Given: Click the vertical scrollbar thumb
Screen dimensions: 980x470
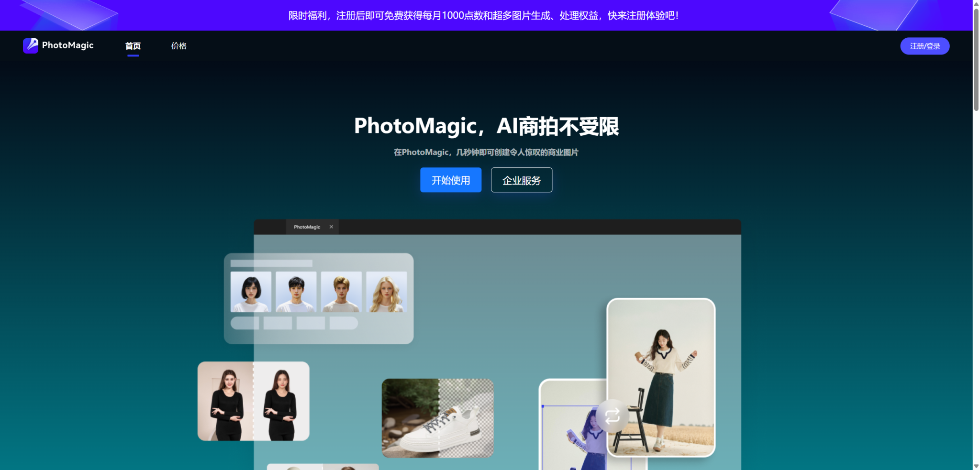Looking at the screenshot, I should point(976,59).
